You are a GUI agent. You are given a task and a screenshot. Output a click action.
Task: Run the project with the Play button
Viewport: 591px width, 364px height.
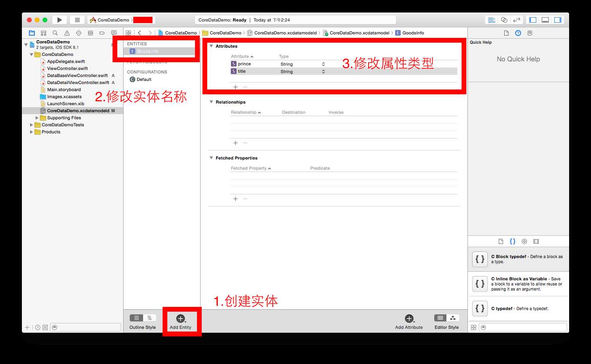pos(59,20)
